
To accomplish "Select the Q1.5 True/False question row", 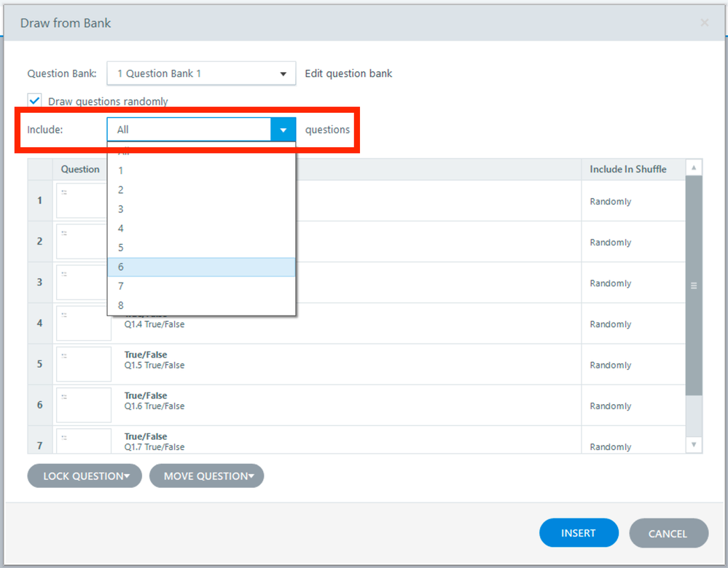I will click(x=350, y=364).
